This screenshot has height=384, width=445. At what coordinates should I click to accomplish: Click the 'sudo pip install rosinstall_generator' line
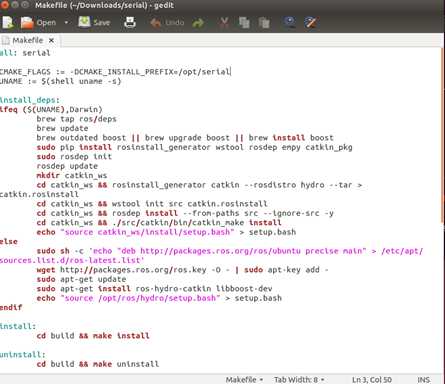(194, 147)
